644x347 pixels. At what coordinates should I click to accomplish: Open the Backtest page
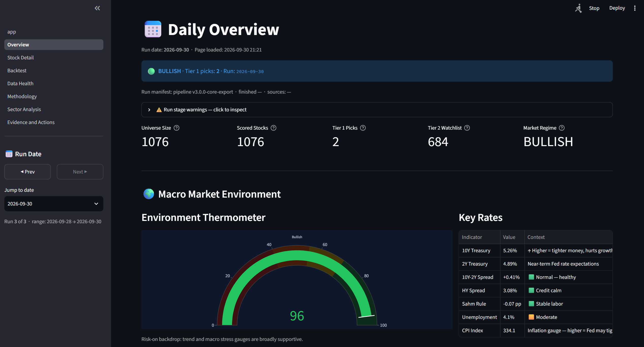54,71
